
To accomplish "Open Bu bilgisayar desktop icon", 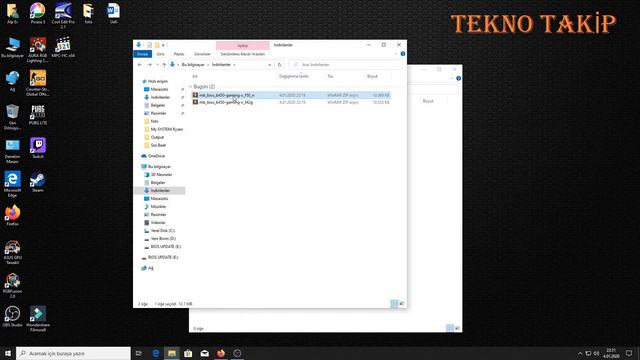I will [x=12, y=47].
